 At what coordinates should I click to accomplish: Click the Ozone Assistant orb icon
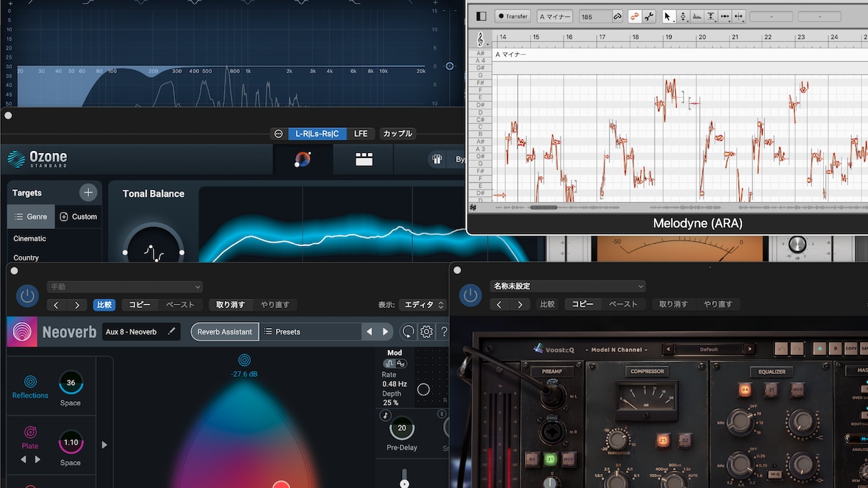303,159
